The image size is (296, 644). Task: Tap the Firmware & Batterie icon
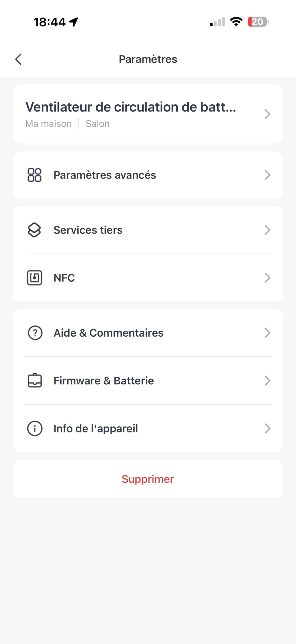pos(35,381)
